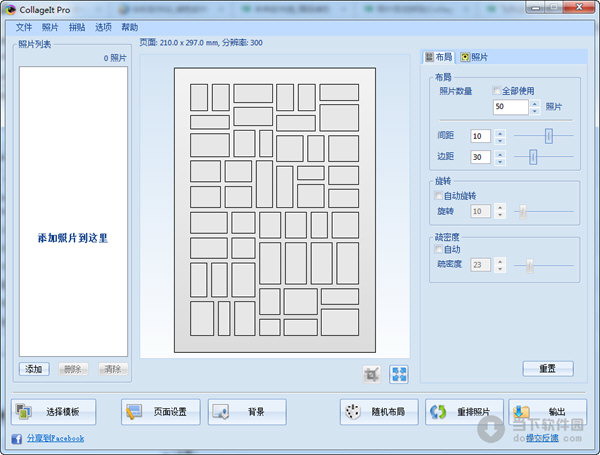Click the 间距 spacing slider handle
The width and height of the screenshot is (600, 455).
tap(549, 136)
